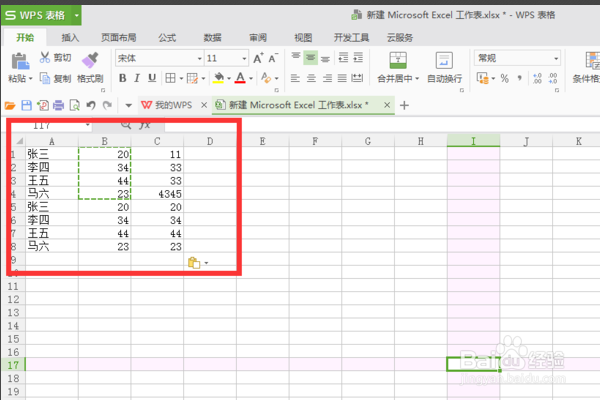This screenshot has height=400, width=600.
Task: Click the Save disk icon
Action: [x=26, y=105]
